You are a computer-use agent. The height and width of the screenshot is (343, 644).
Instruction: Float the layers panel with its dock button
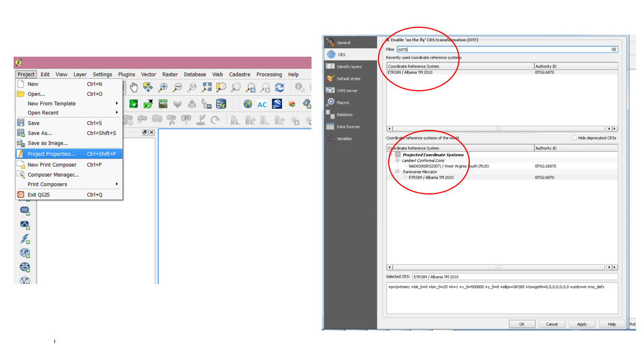pos(145,133)
